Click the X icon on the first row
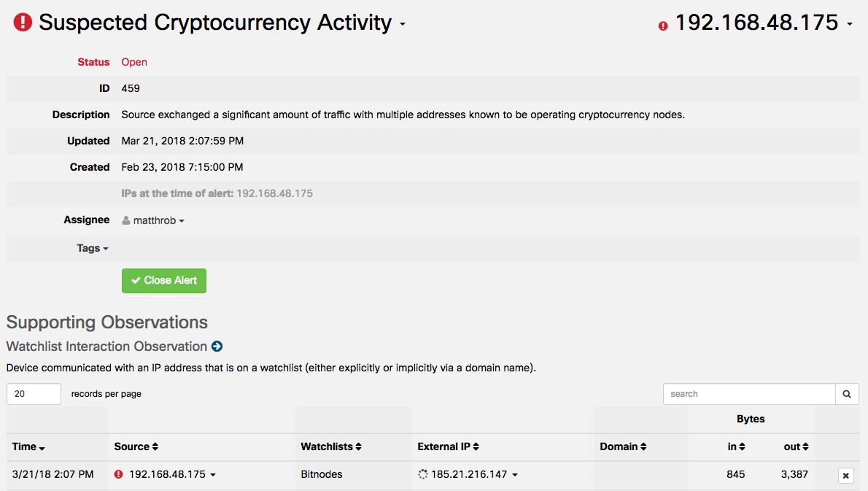The height and width of the screenshot is (491, 868). click(845, 476)
